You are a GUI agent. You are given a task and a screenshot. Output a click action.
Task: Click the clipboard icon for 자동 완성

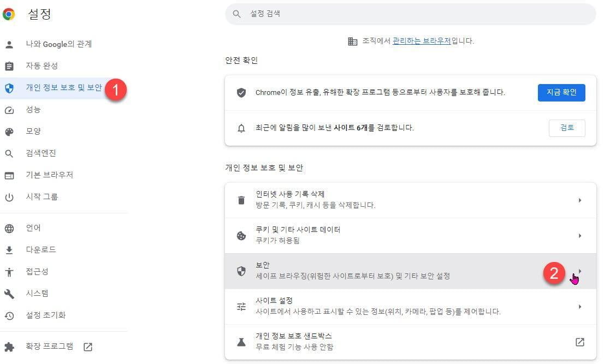[9, 66]
